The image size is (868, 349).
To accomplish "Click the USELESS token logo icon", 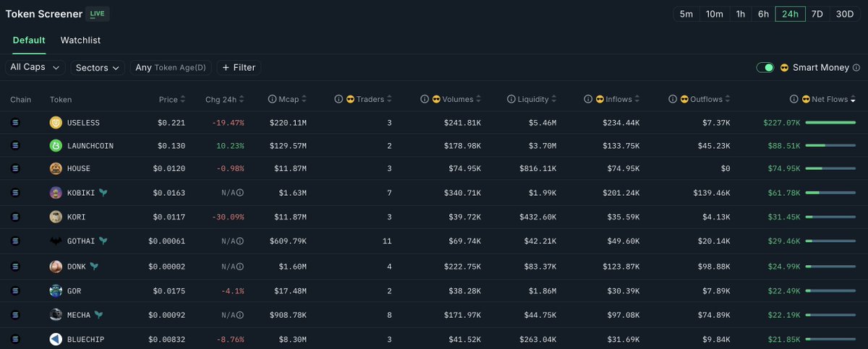I will pos(56,123).
